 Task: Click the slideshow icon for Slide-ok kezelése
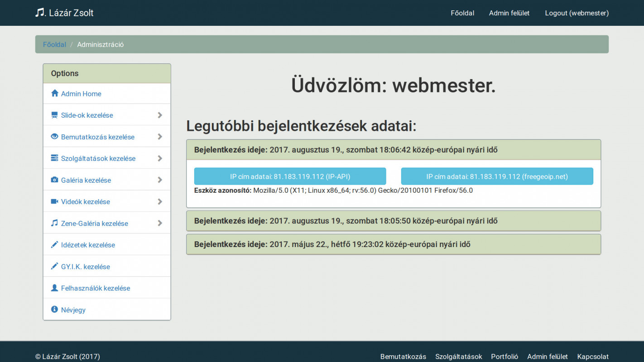pyautogui.click(x=55, y=115)
